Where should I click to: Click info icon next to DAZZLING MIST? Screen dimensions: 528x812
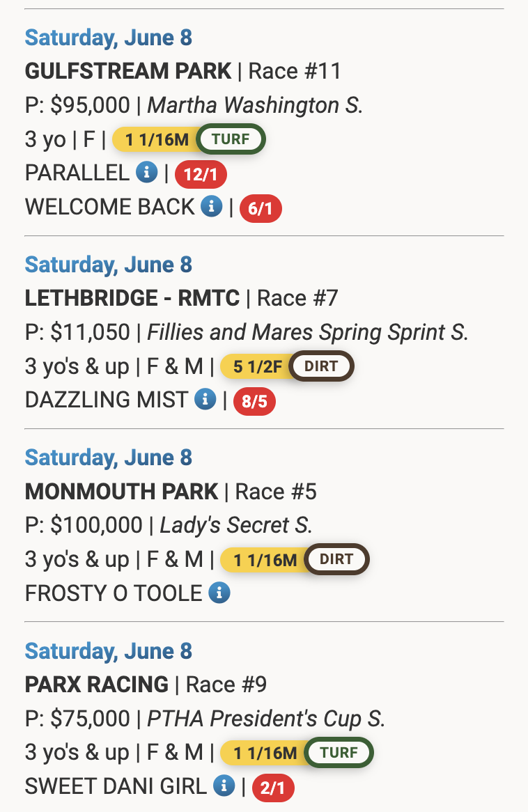click(205, 399)
